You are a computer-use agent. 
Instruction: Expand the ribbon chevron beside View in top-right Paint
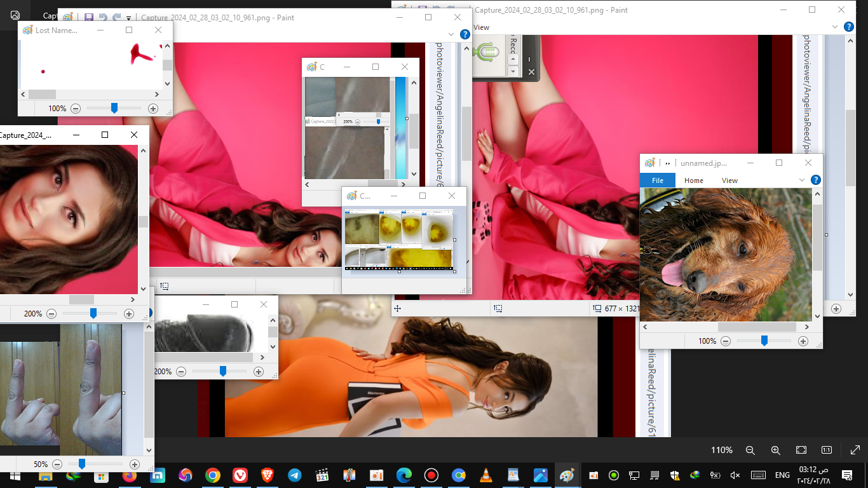836,27
